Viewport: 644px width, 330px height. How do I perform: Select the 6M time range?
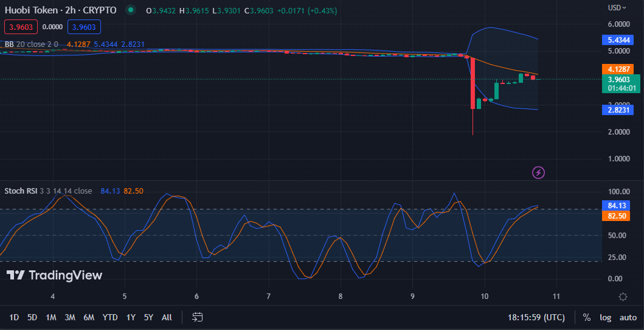[89, 317]
